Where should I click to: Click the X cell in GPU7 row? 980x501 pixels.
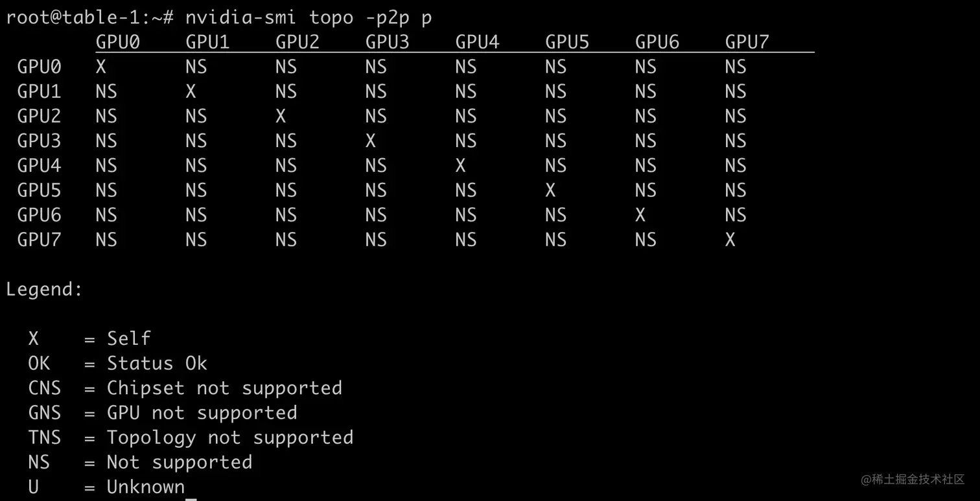pos(730,240)
